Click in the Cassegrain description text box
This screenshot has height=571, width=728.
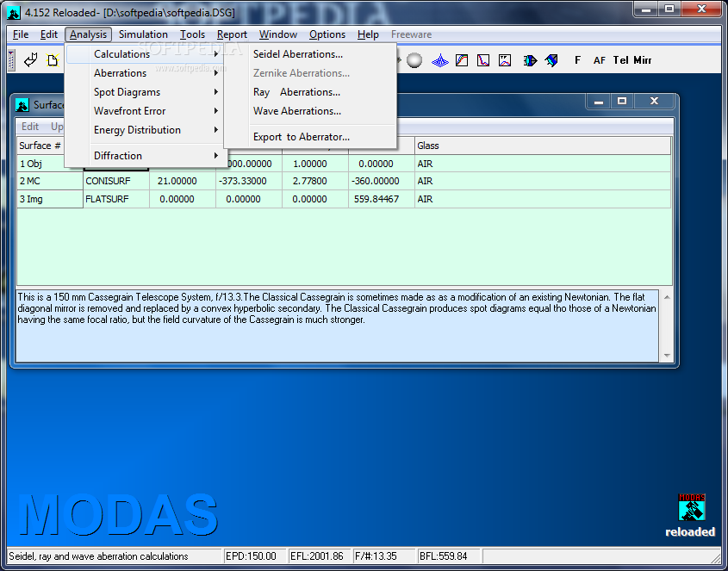(x=337, y=326)
